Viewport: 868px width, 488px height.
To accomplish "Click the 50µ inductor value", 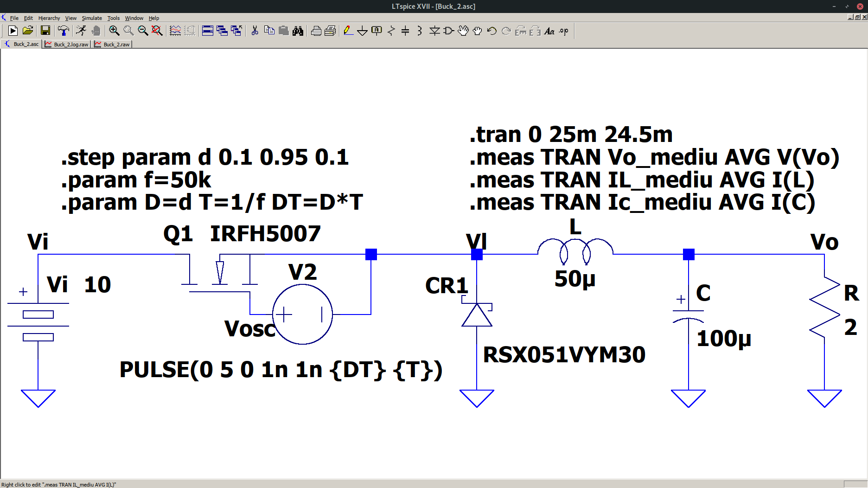I will coord(575,279).
